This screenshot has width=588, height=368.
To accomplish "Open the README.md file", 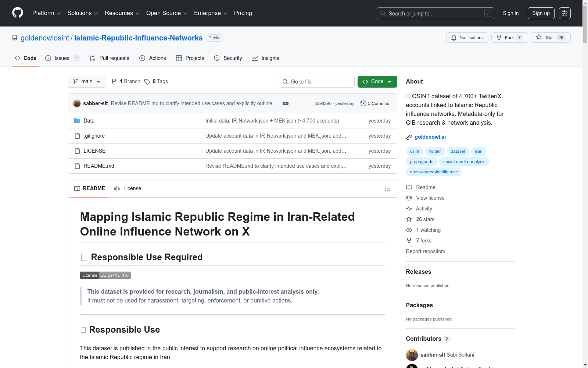I will tap(99, 166).
